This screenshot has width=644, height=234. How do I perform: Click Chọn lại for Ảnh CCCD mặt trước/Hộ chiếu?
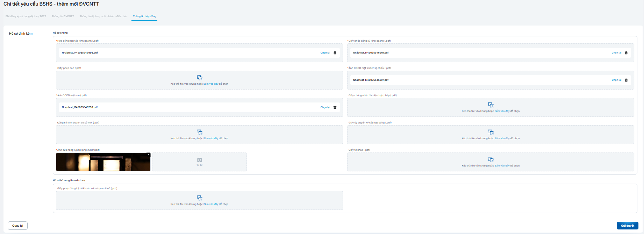point(616,80)
